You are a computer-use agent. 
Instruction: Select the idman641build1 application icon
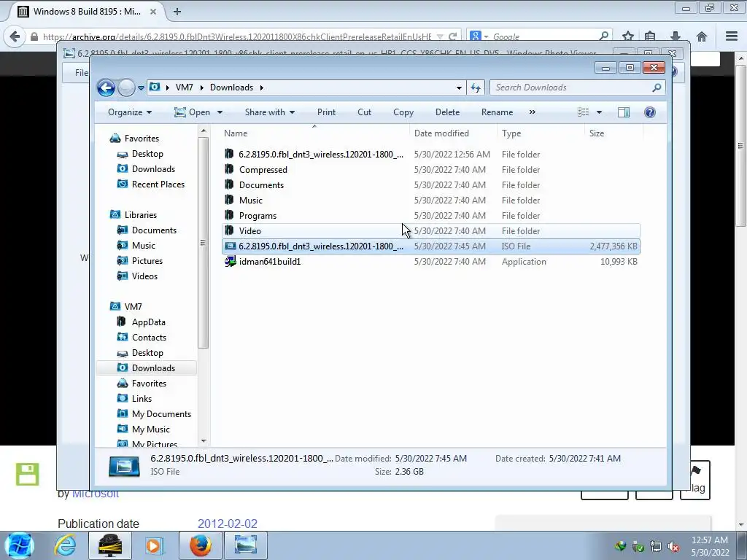pos(230,262)
